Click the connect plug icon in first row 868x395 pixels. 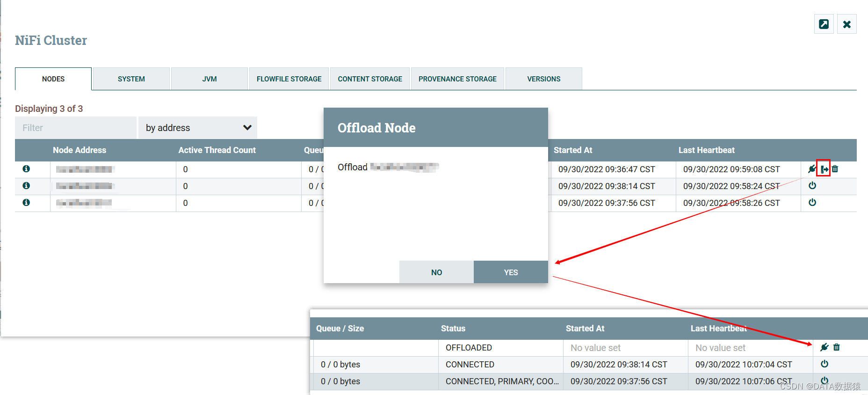pyautogui.click(x=812, y=169)
